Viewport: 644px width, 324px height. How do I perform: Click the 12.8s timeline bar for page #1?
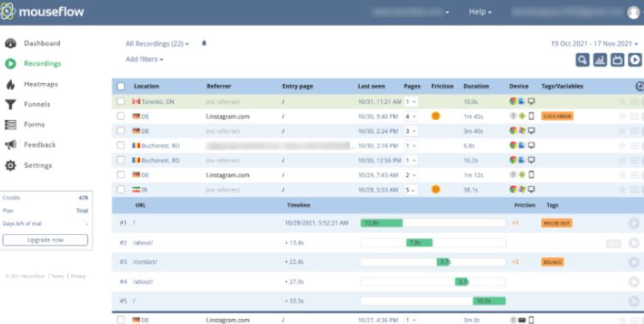click(382, 223)
